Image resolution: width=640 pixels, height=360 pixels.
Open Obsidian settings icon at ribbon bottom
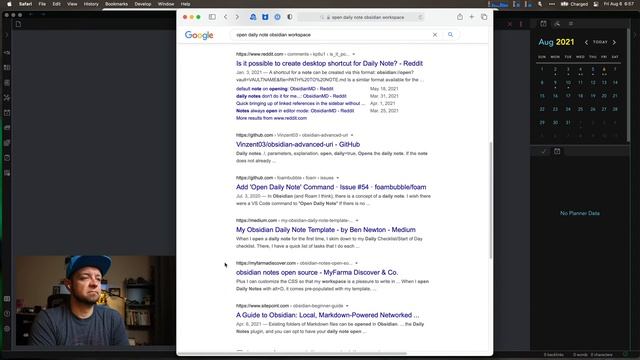point(7,329)
